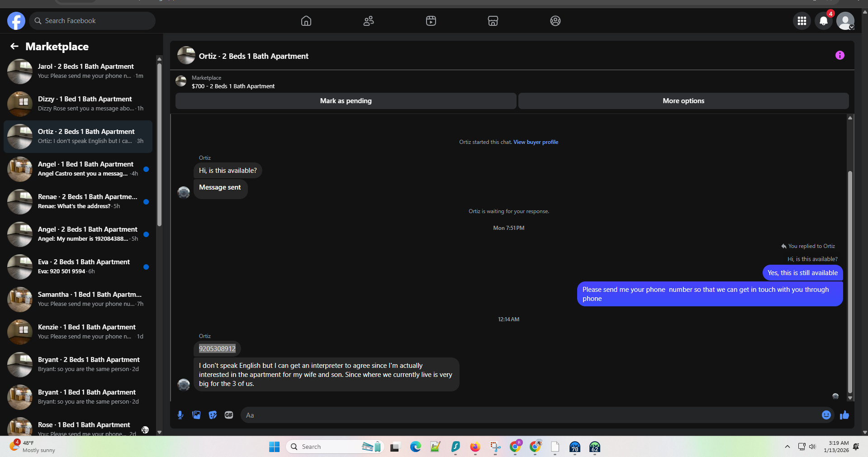This screenshot has width=868, height=457.
Task: Click the back arrow beside Marketplace
Action: pyautogui.click(x=14, y=46)
